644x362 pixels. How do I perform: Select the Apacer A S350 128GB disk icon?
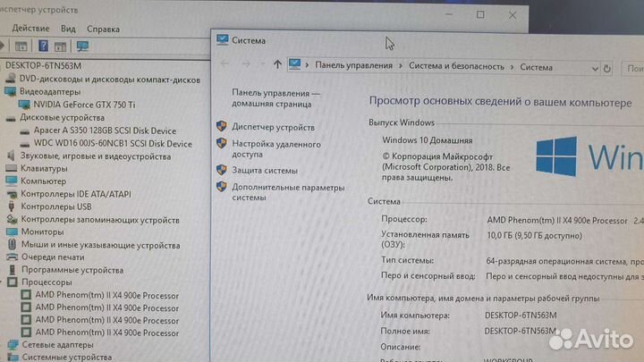click(x=25, y=131)
